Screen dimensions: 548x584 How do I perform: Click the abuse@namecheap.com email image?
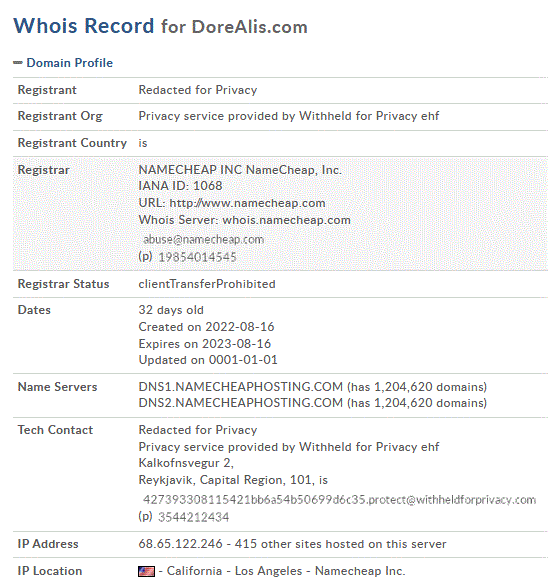pos(203,239)
